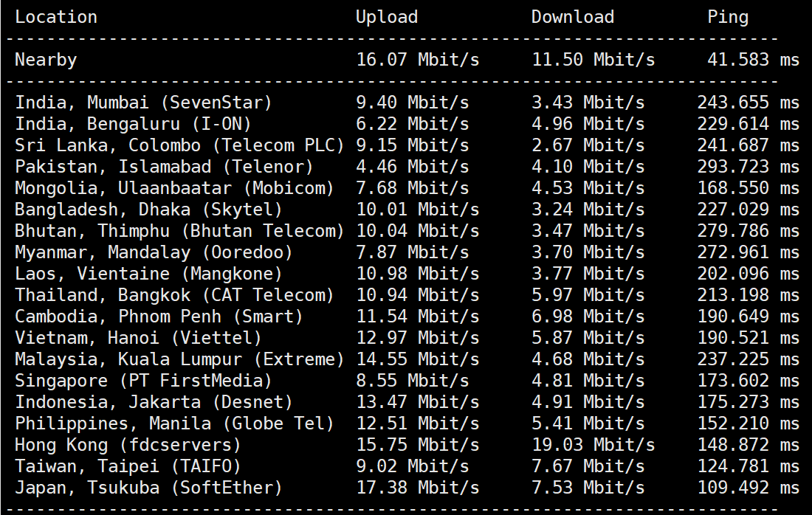
Task: Click India, Mumbai (SevenStar) entry
Action: click(x=143, y=103)
